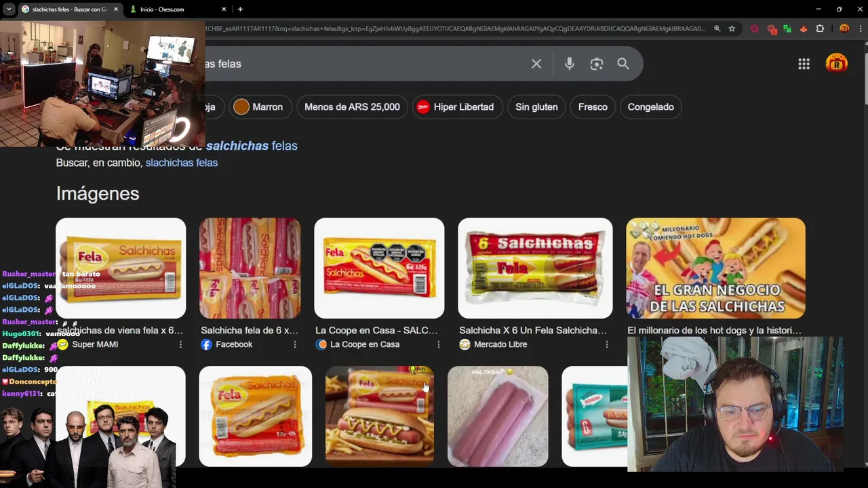Open options for the Super MAMI result
Screen dimensions: 868x488
coord(180,344)
